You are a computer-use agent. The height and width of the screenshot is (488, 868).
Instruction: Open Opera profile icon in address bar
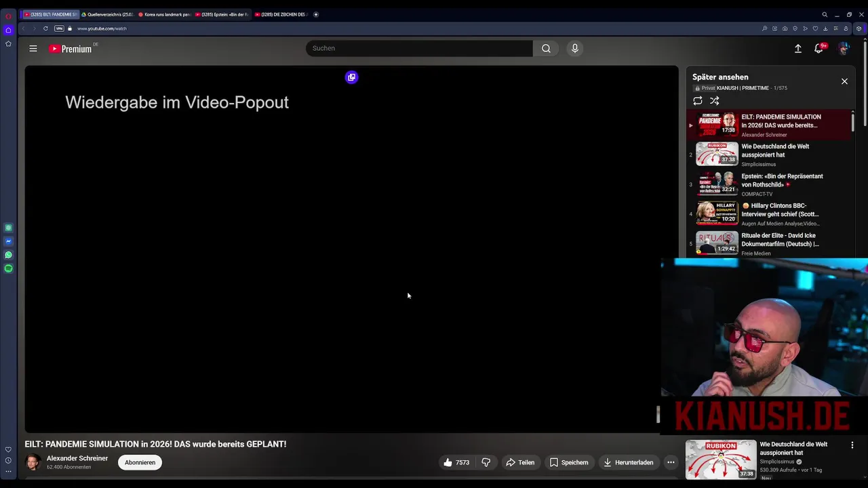[846, 28]
